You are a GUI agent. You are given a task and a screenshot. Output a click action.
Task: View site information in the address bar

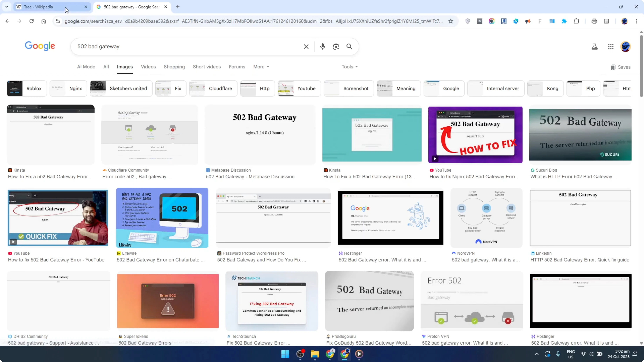pos(58,21)
